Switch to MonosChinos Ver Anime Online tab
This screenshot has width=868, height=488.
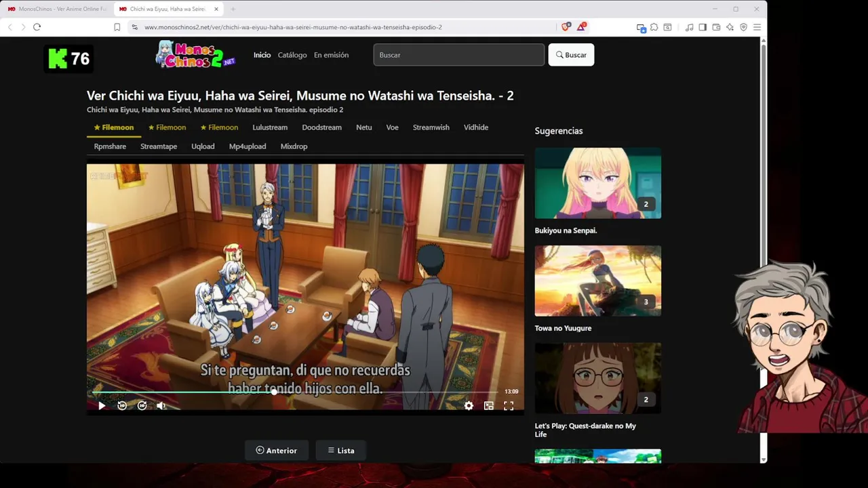[x=57, y=9]
